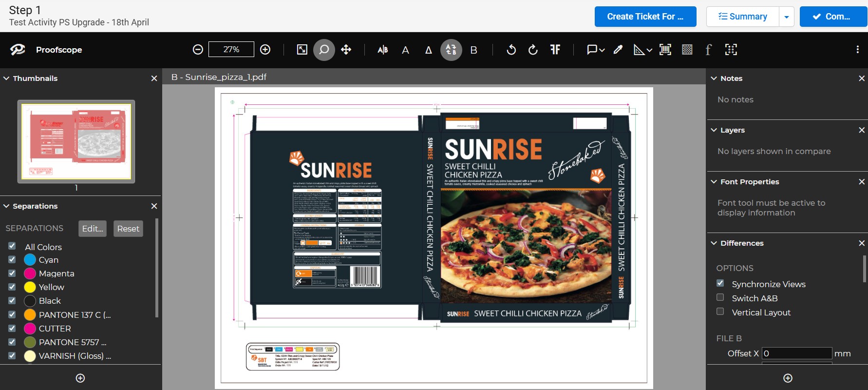Rotate the view clockwise

tap(533, 50)
